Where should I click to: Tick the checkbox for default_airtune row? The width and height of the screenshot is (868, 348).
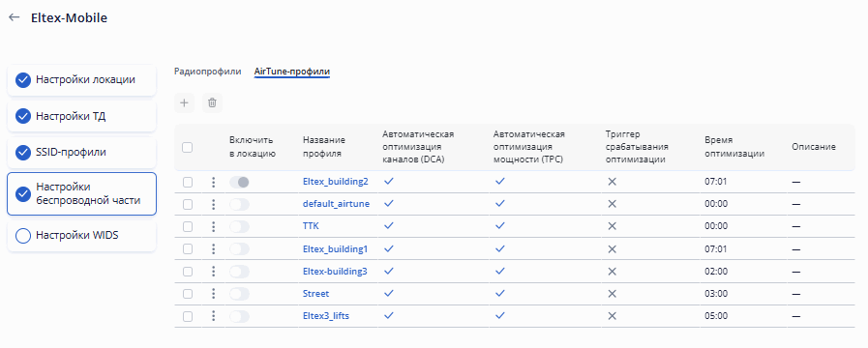188,204
